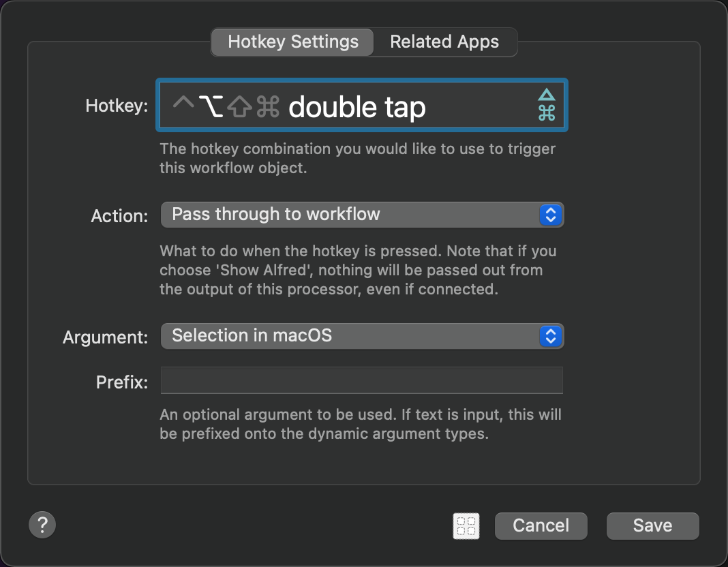Click the small teal Command icon in hotkey field
The image size is (728, 567).
tap(547, 113)
